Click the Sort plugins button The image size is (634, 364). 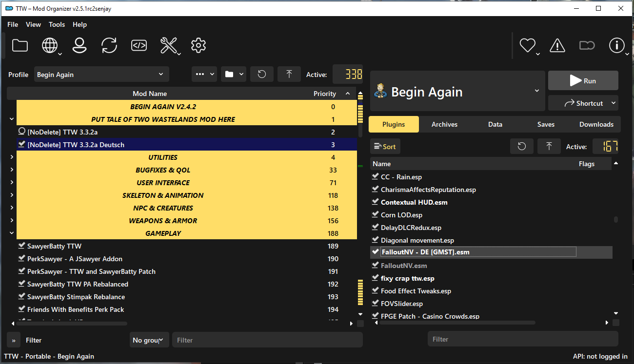tap(385, 146)
